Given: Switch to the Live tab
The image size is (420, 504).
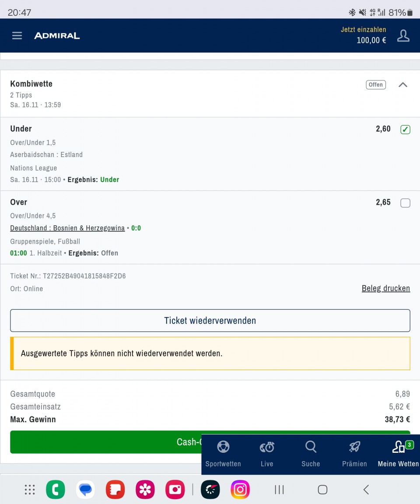Looking at the screenshot, I should 267,454.
